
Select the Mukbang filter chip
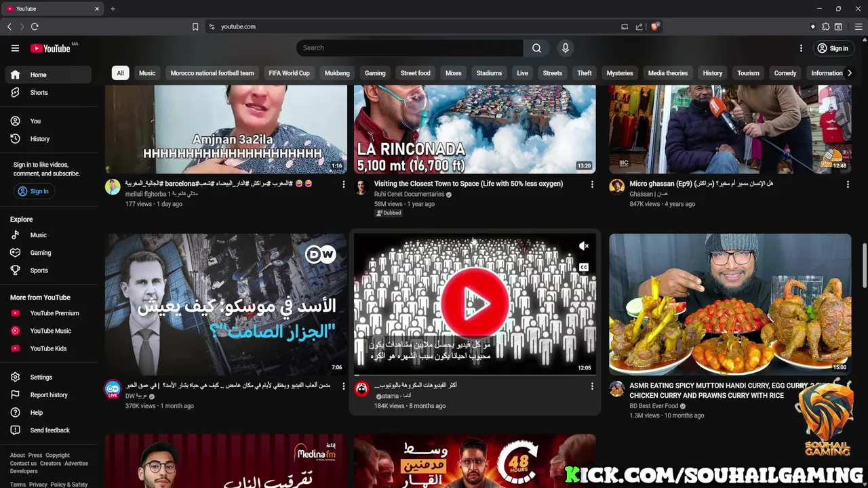pyautogui.click(x=337, y=73)
